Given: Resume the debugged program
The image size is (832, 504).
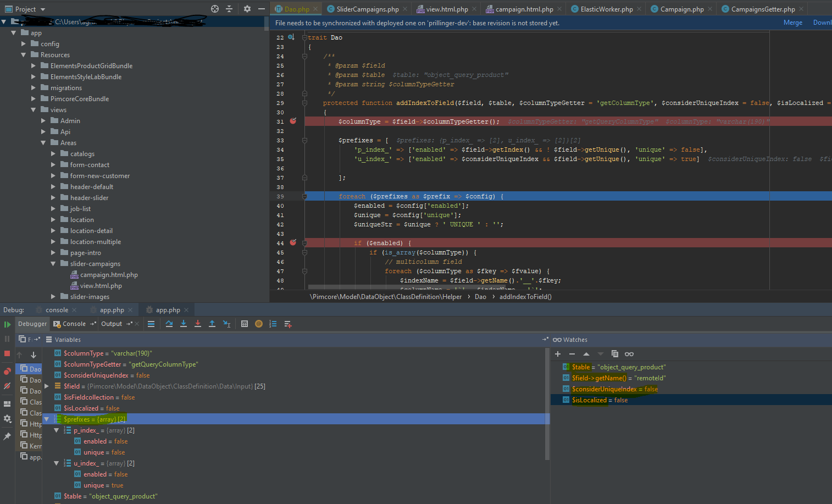Looking at the screenshot, I should 8,324.
